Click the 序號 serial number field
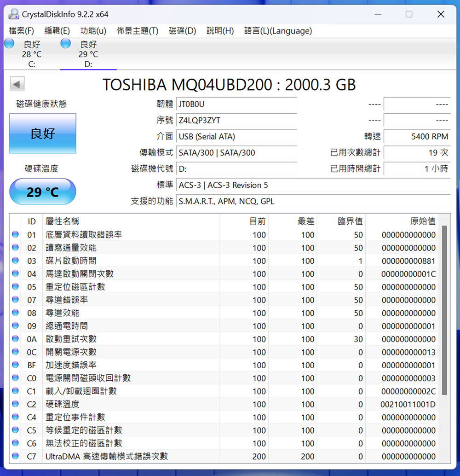This screenshot has height=476, width=460. [x=236, y=121]
